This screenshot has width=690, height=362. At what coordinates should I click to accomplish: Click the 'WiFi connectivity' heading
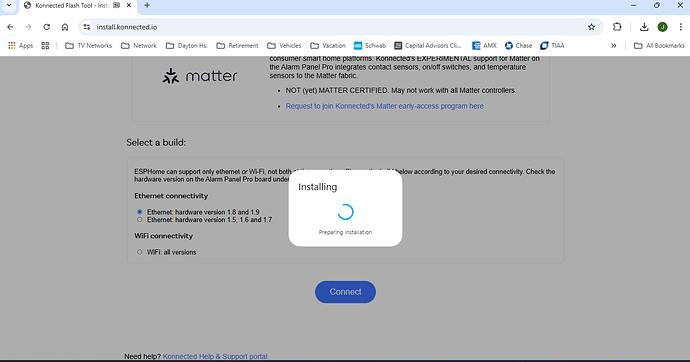pyautogui.click(x=163, y=236)
